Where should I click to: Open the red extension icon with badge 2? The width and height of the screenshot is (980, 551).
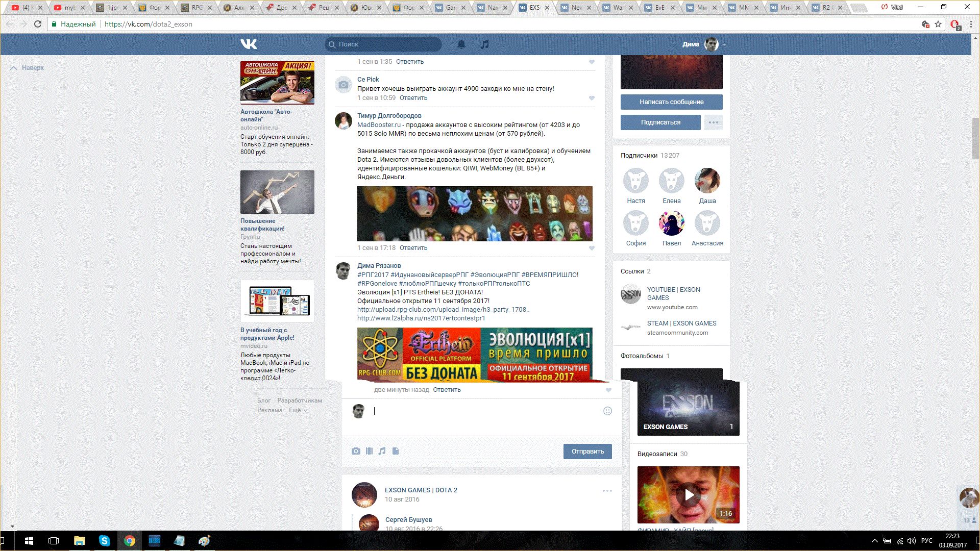[954, 24]
